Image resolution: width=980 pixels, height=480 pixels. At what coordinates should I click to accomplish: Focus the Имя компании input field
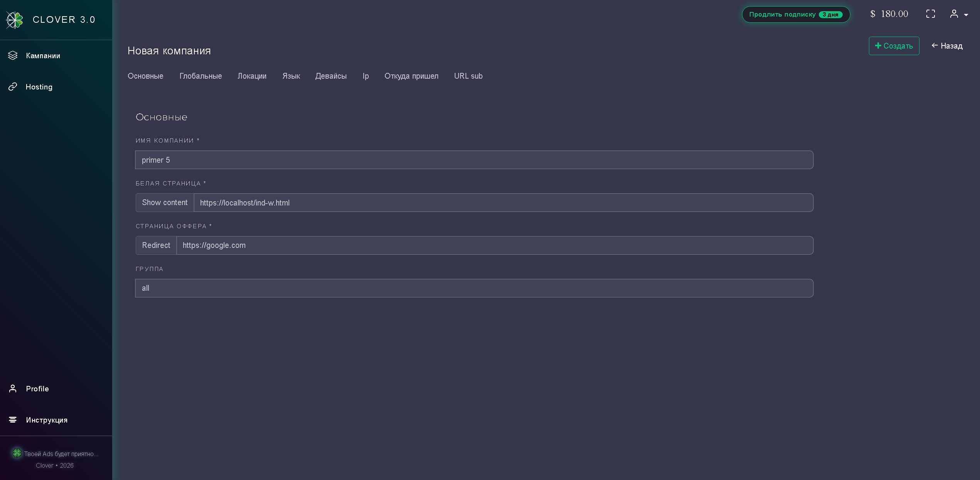474,160
